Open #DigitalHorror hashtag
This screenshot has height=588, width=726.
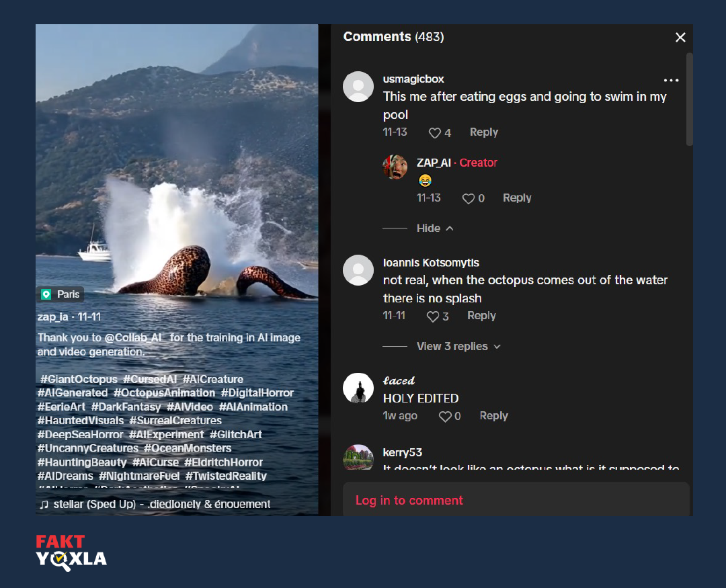coord(257,392)
